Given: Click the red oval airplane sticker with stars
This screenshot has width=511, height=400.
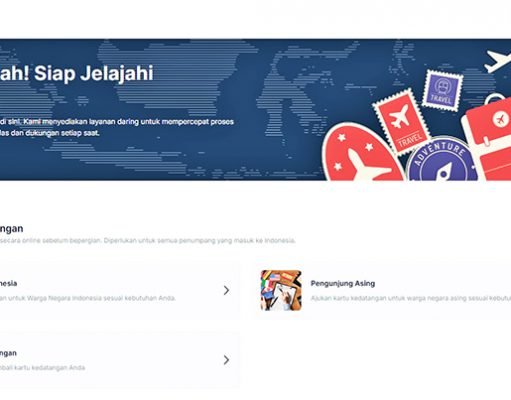Looking at the screenshot, I should (362, 153).
